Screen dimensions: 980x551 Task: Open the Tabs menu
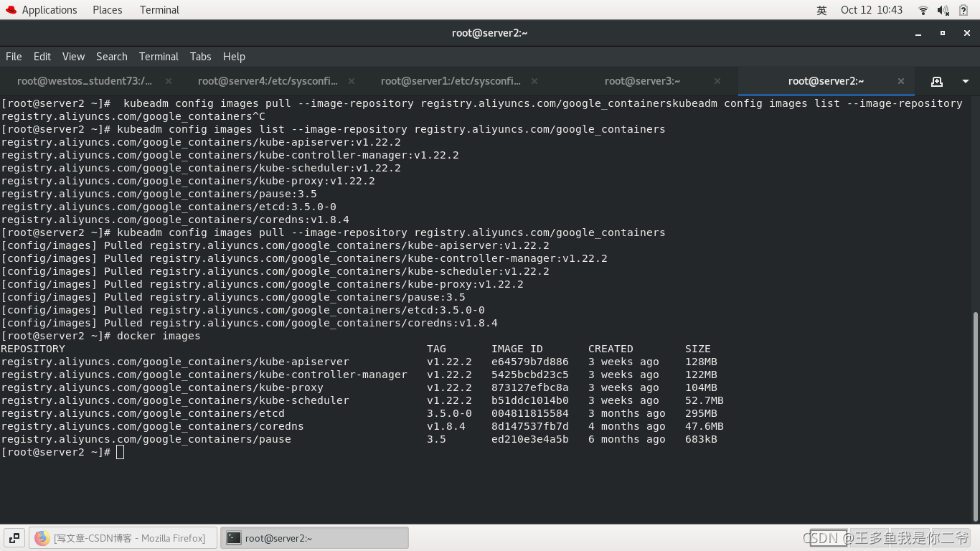(200, 57)
